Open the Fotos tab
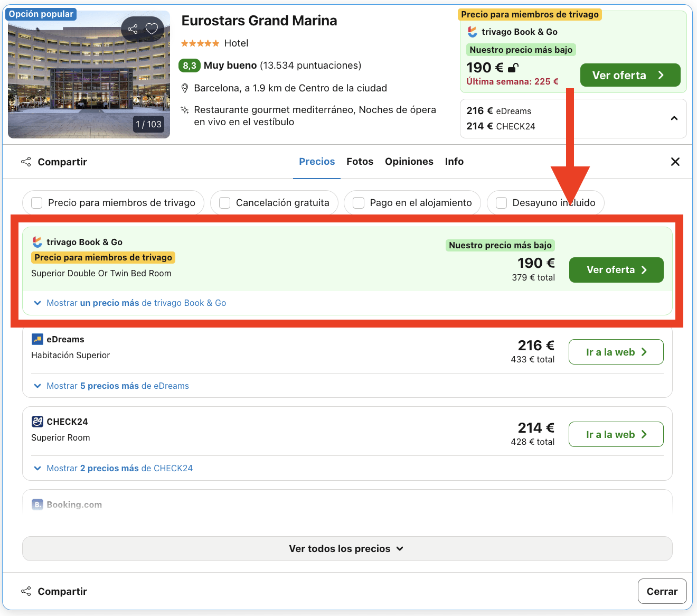This screenshot has height=616, width=697. coord(360,162)
